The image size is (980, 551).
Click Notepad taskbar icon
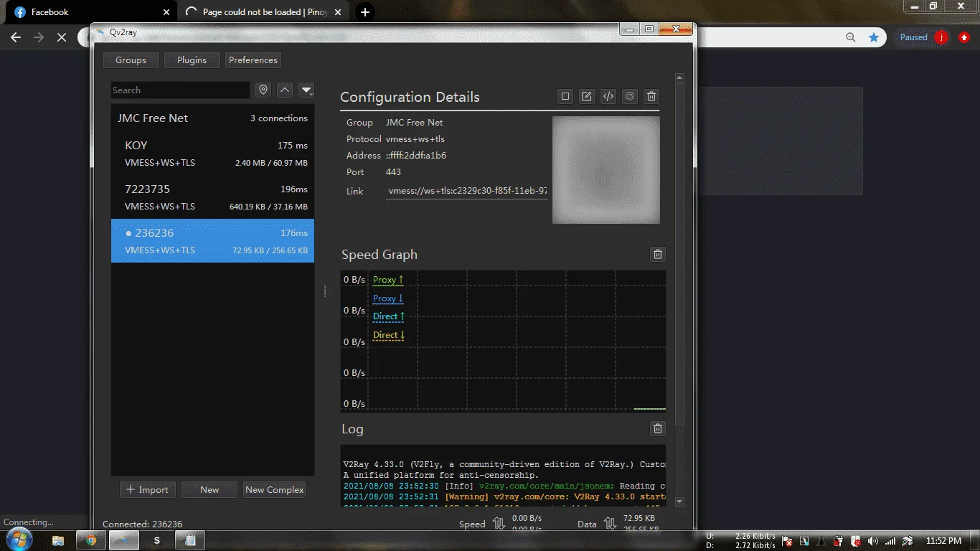click(190, 540)
